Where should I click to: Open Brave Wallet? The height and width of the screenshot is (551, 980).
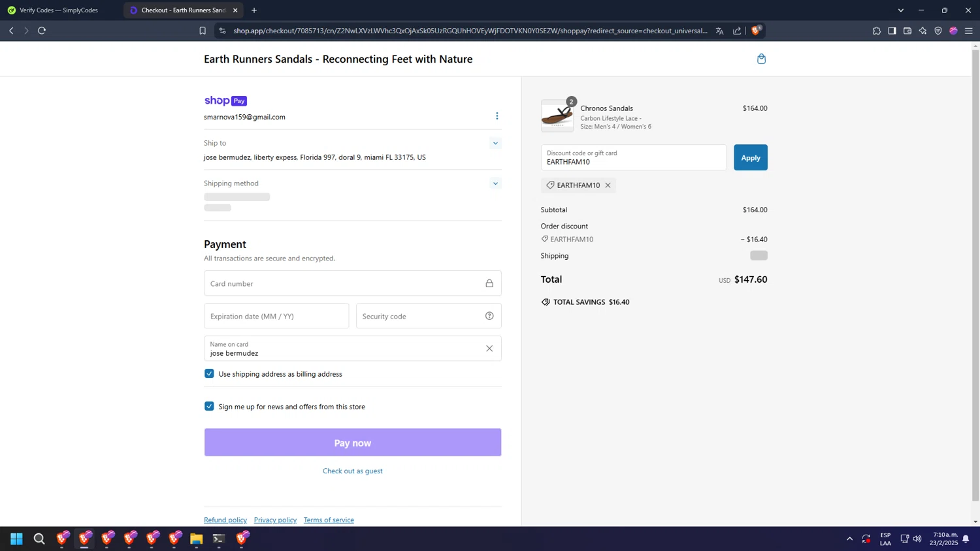907,31
